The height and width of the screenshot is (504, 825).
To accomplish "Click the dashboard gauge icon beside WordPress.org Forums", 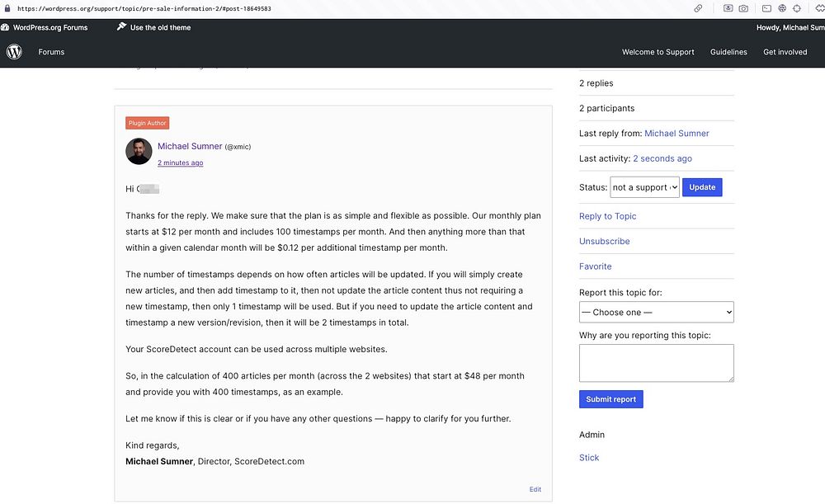I will (5, 27).
